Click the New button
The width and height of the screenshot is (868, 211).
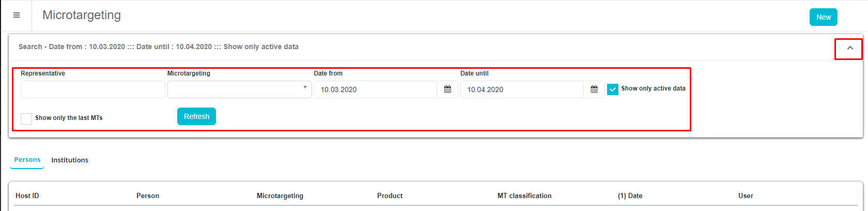click(823, 17)
